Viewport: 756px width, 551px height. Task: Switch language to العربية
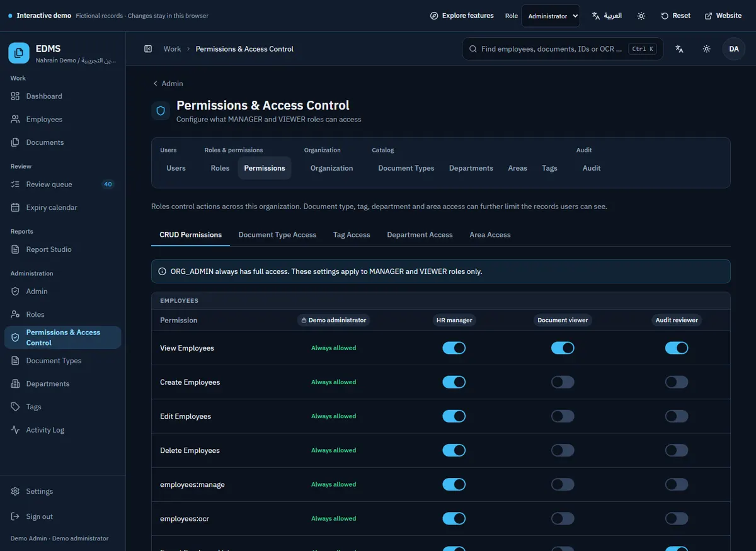coord(607,16)
